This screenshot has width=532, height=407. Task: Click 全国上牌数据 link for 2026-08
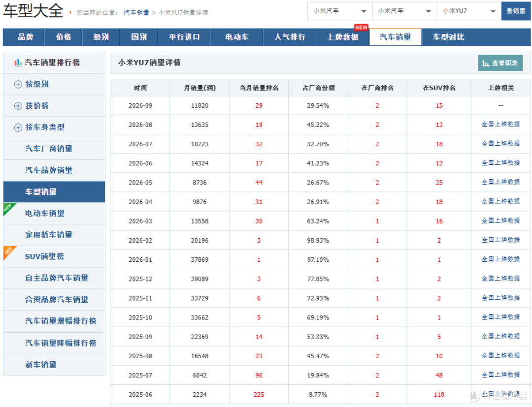501,125
